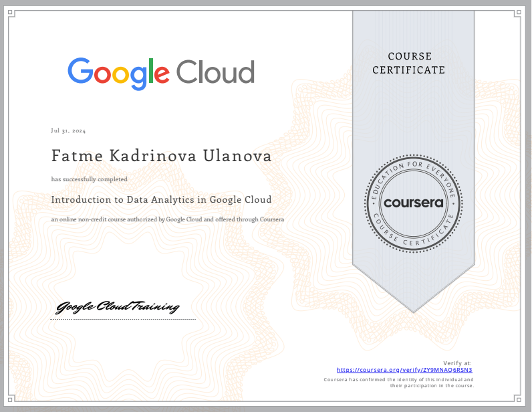Click the multicolored Google wordmark
The width and height of the screenshot is (532, 412).
click(x=118, y=73)
